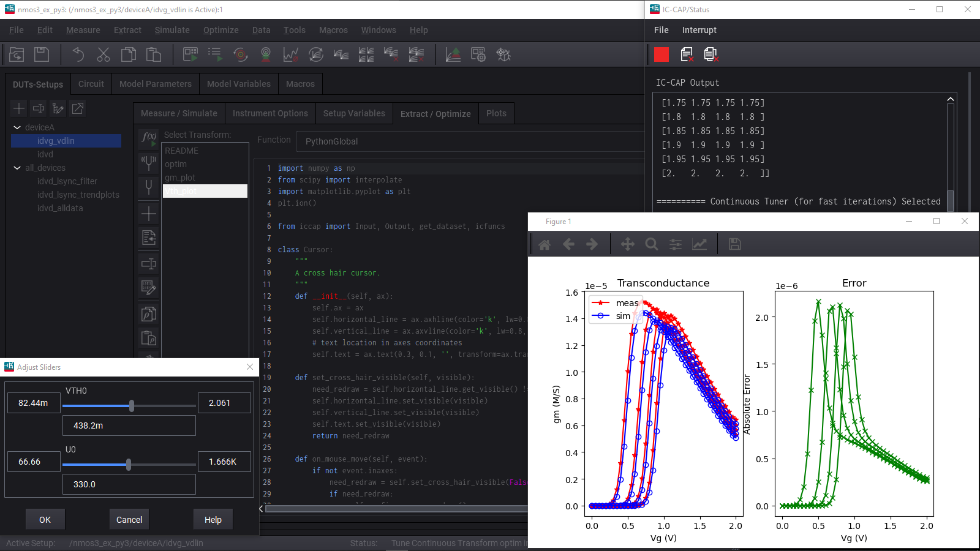This screenshot has height=551, width=980.
Task: Click the debug bug icon in toolbar
Action: pos(503,54)
